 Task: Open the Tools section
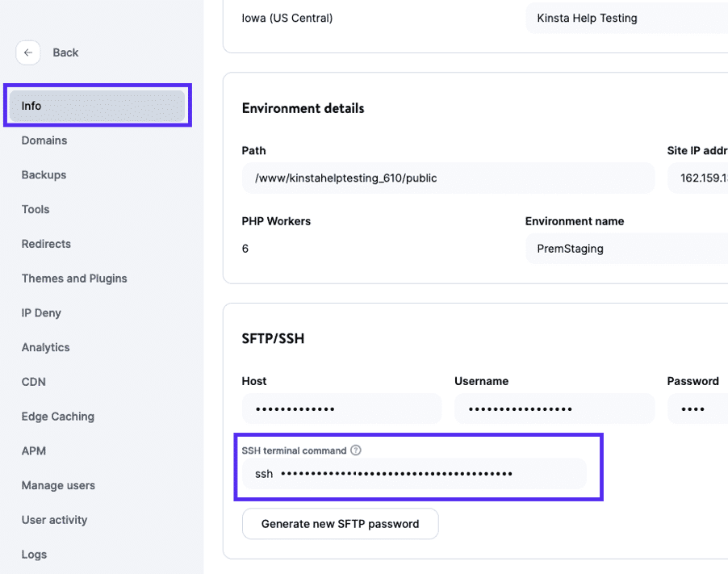pos(36,209)
